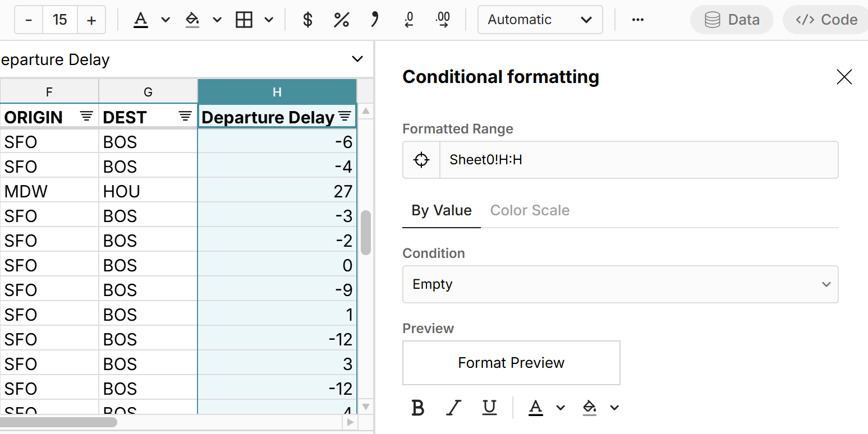Expand the fill color dropdown arrow
This screenshot has height=434, width=868.
tap(218, 20)
